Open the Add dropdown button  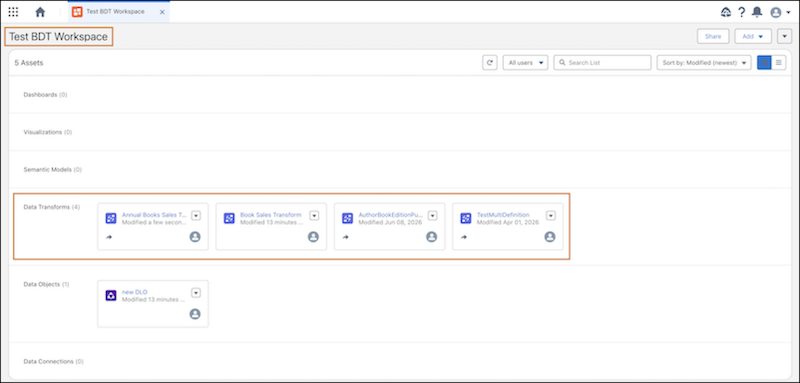pyautogui.click(x=753, y=37)
